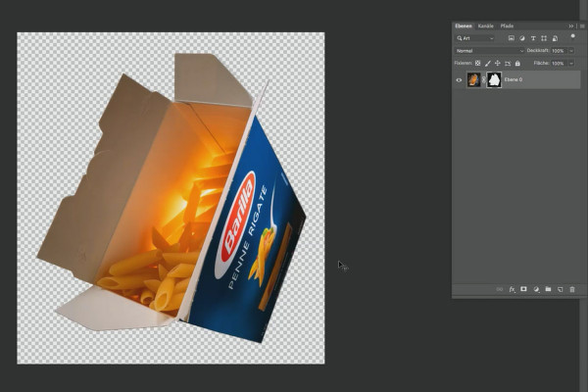Click the mask link chain icon
The width and height of the screenshot is (588, 392).
484,80
